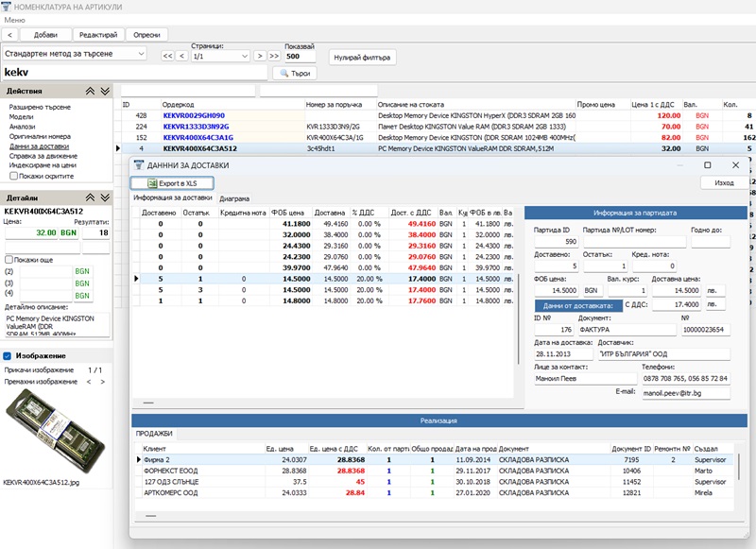Collapse Действия panel with up chevrons
Image resolution: width=756 pixels, height=549 pixels.
(x=90, y=91)
